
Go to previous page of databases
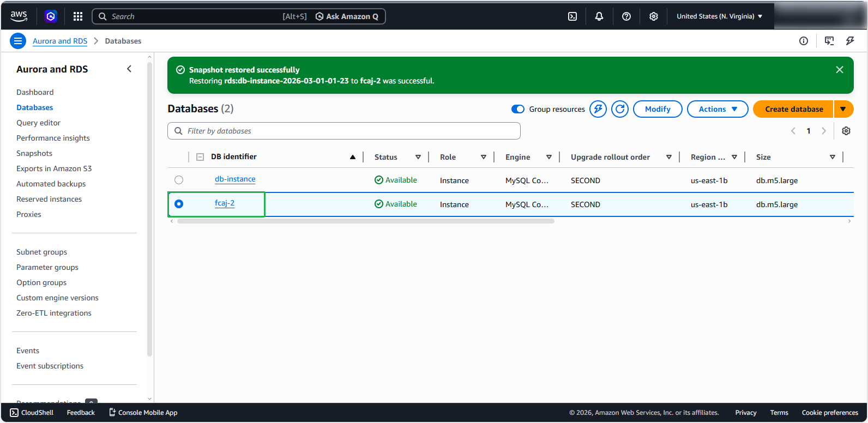point(793,131)
